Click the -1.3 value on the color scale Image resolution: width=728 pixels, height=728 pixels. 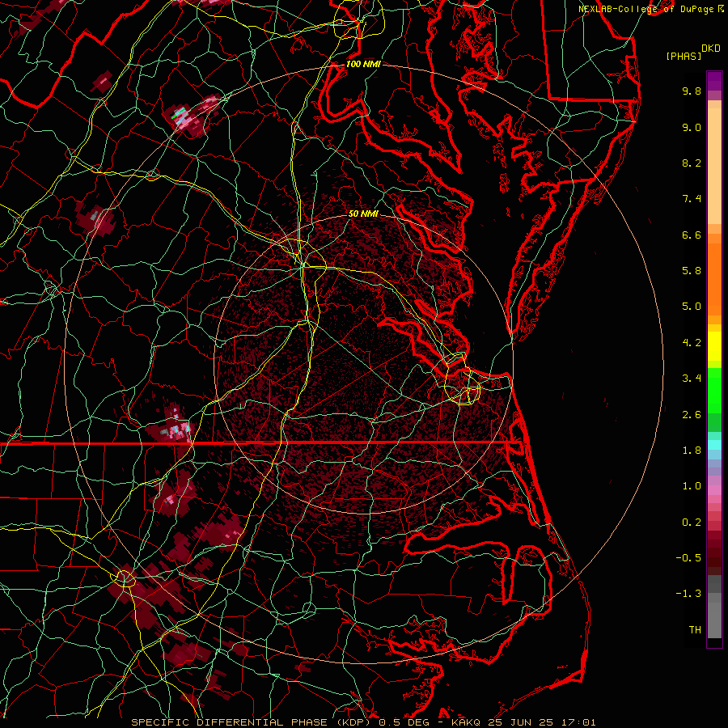click(688, 594)
